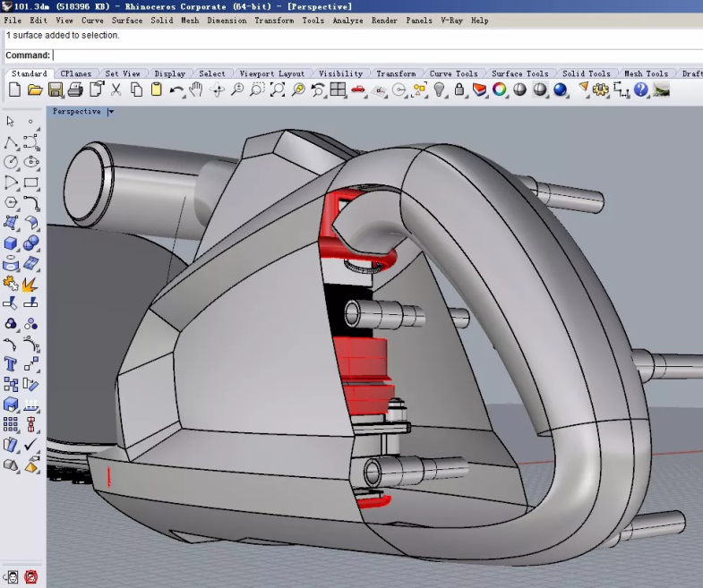Open the Perspective viewport dropdown arrow

(111, 112)
